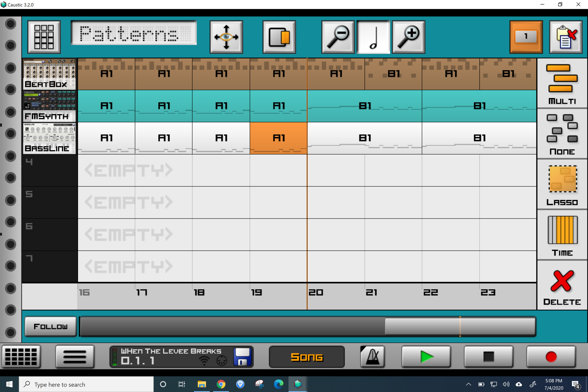The width and height of the screenshot is (588, 392).
Task: Toggle the Follow playhead button
Action: click(x=51, y=326)
